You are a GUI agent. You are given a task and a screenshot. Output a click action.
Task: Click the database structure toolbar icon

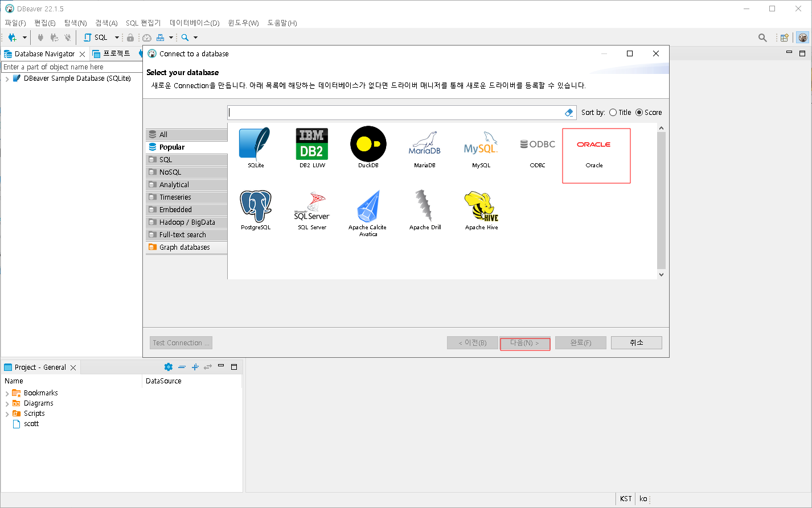pos(161,38)
